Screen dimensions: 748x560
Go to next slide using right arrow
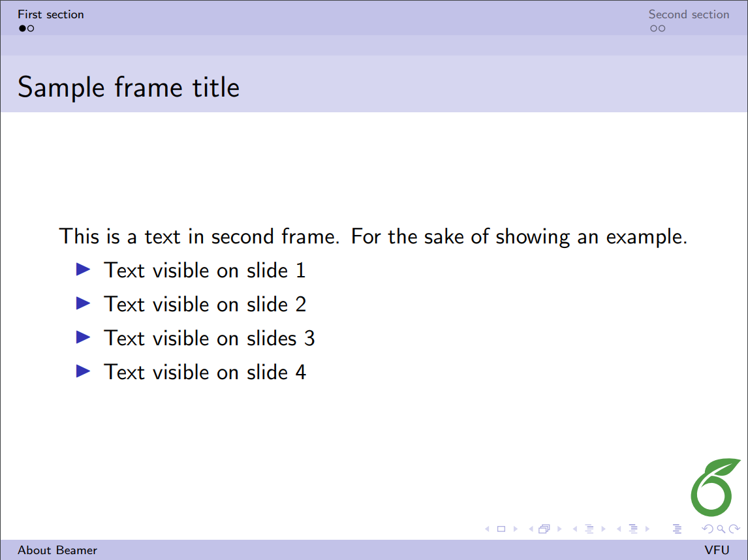pos(516,529)
